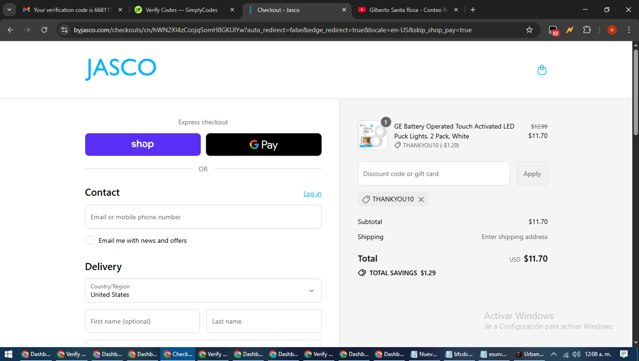Click the TOTAL SAVINGS $1.29 text

pyautogui.click(x=402, y=273)
